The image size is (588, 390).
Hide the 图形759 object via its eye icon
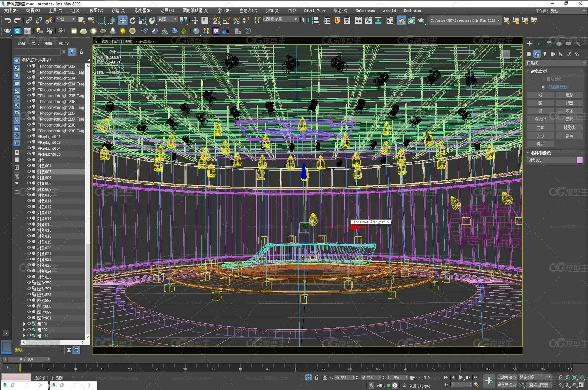click(29, 283)
